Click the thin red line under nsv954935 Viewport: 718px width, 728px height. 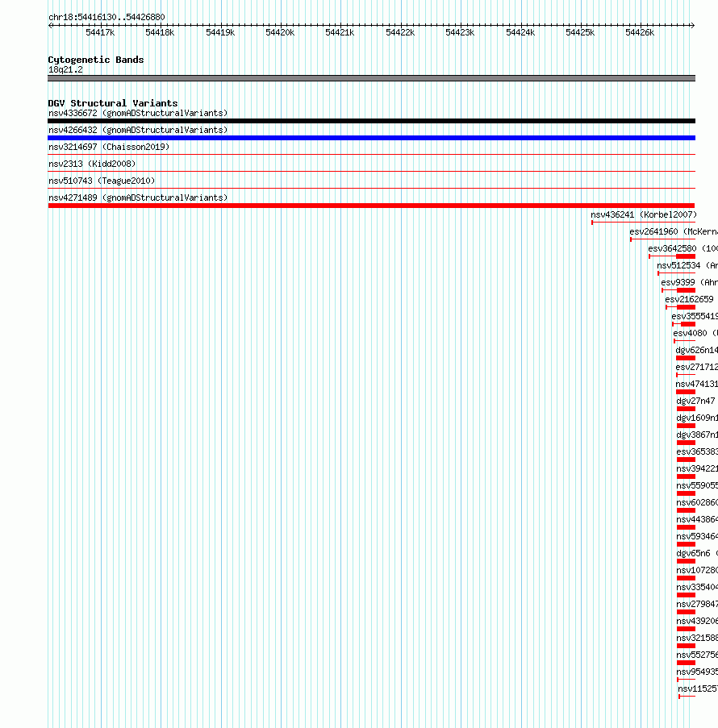pyautogui.click(x=687, y=680)
